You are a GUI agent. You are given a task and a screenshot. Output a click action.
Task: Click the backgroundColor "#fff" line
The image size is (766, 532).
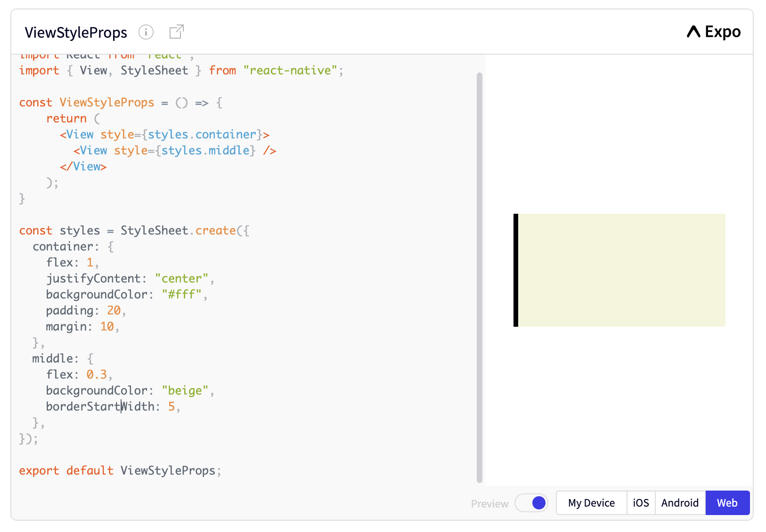[127, 294]
